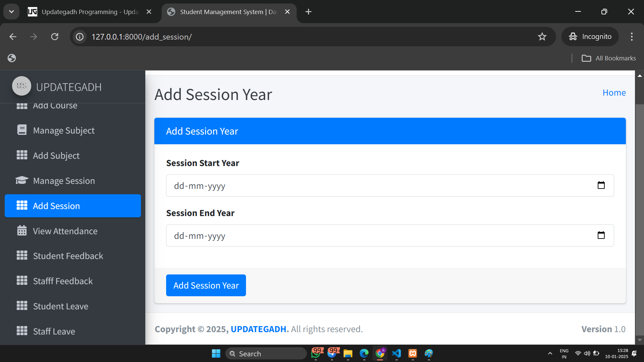The width and height of the screenshot is (644, 362).
Task: Open XAMPP from taskbar
Action: 412,353
